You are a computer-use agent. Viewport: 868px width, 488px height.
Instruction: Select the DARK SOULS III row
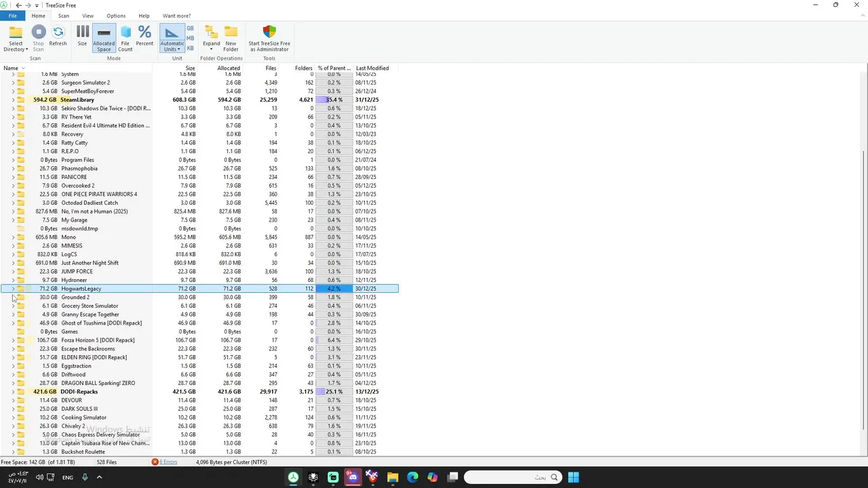pyautogui.click(x=200, y=409)
